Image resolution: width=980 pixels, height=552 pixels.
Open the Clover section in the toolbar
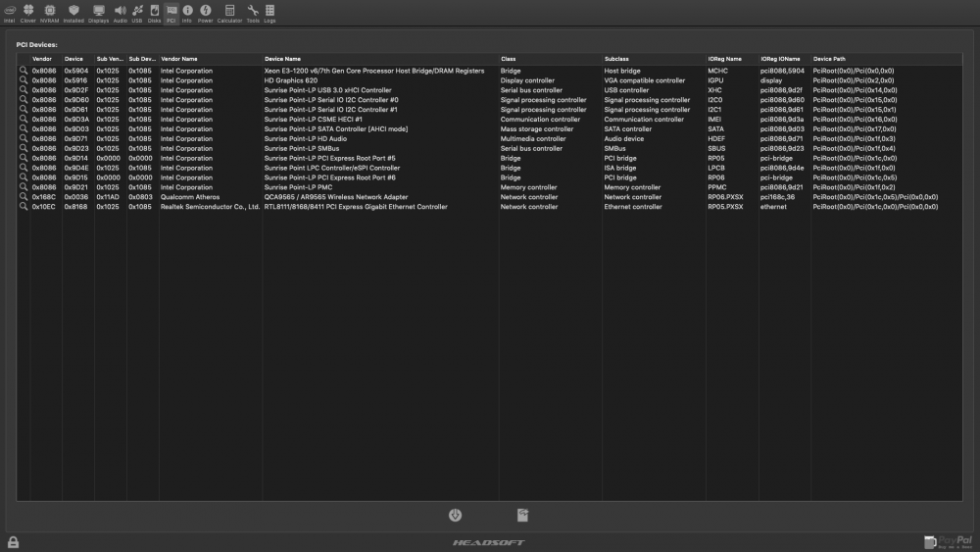pos(28,13)
